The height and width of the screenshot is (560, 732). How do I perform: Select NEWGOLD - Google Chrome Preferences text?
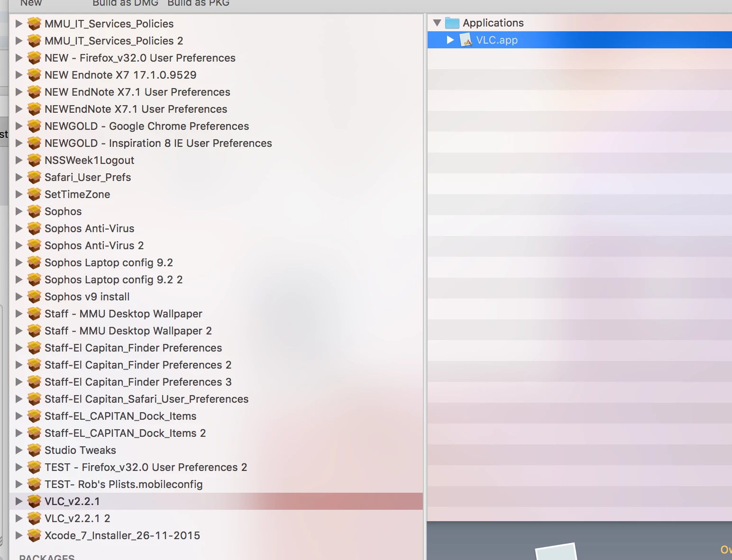(147, 126)
